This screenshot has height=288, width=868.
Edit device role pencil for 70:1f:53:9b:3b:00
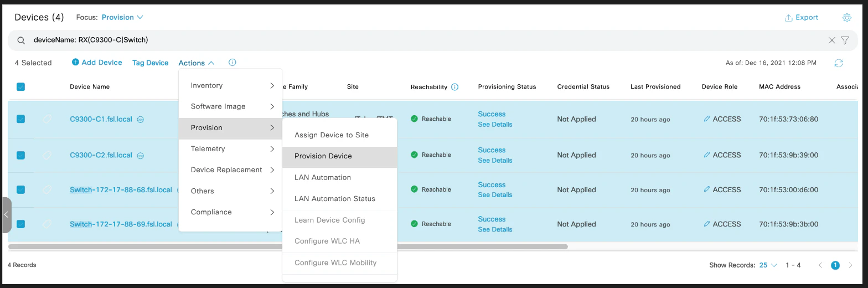(707, 224)
